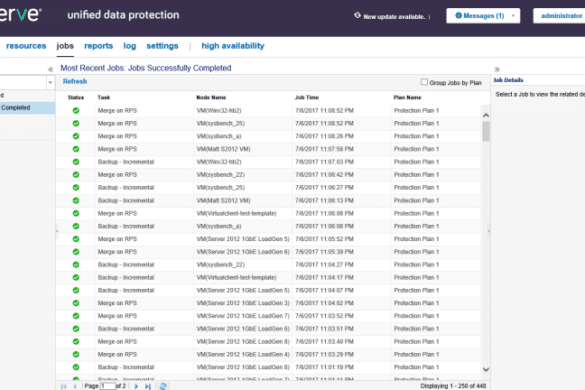Open the settings tab
The width and height of the screenshot is (585, 390).
tap(162, 46)
